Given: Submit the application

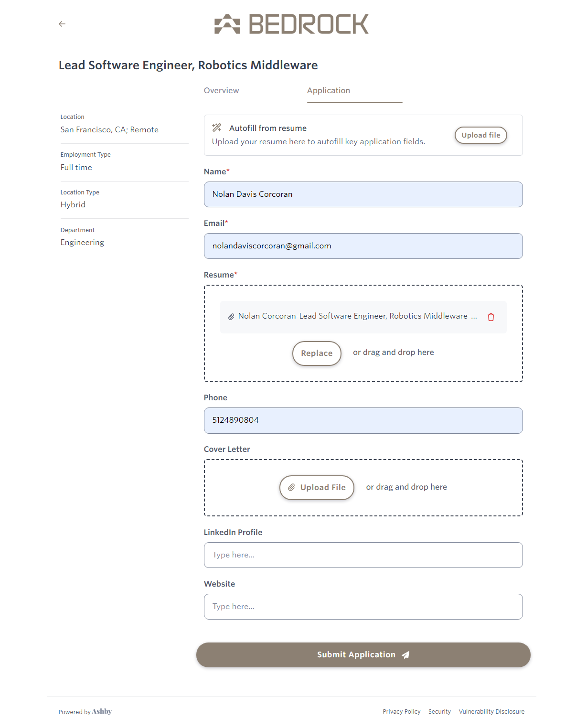Looking at the screenshot, I should pos(363,654).
